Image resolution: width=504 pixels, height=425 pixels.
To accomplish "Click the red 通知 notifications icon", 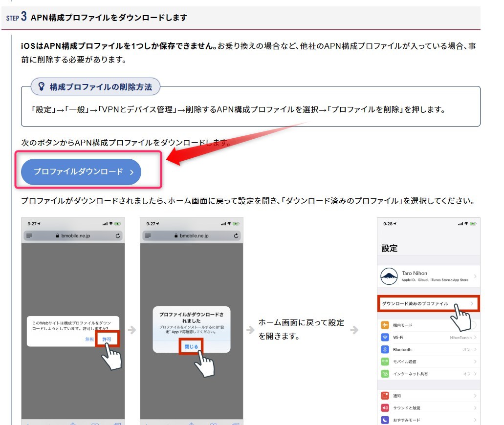I will pyautogui.click(x=385, y=396).
